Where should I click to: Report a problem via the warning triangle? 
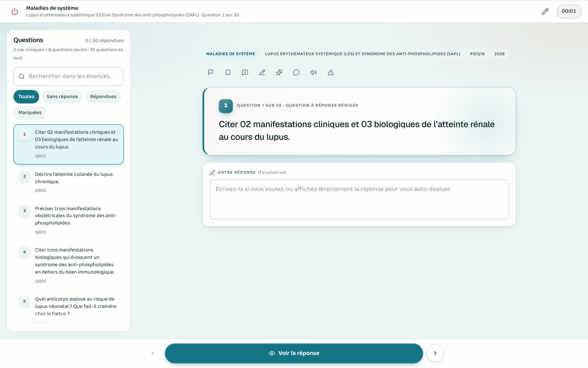pyautogui.click(x=331, y=72)
